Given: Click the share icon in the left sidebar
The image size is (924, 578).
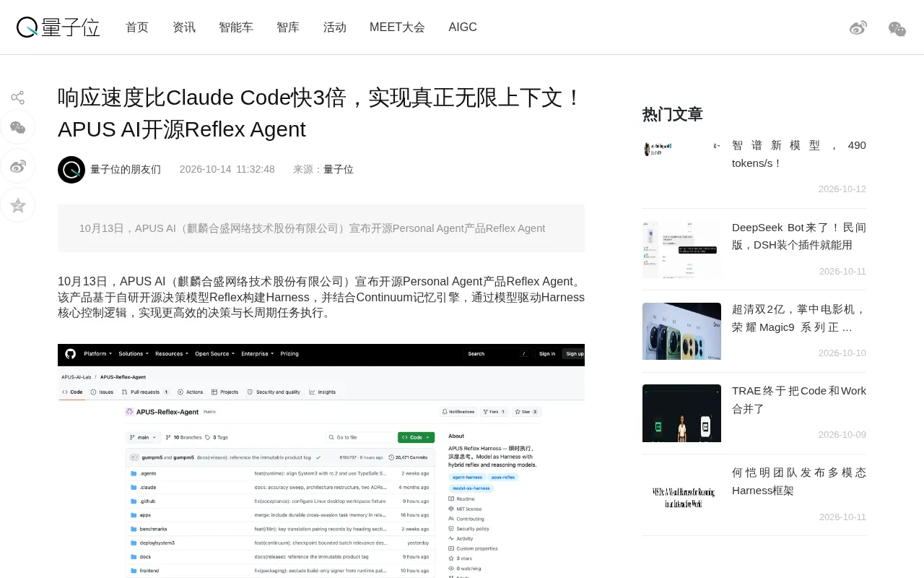Looking at the screenshot, I should tap(18, 98).
